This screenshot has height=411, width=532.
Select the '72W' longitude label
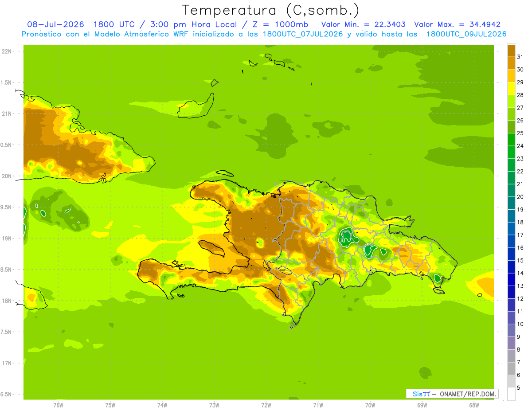tap(266, 405)
